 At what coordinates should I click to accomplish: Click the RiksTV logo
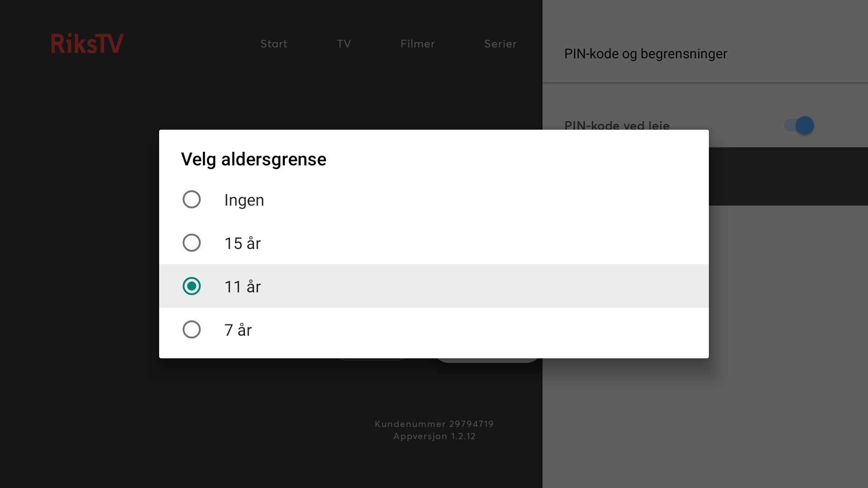click(x=87, y=43)
